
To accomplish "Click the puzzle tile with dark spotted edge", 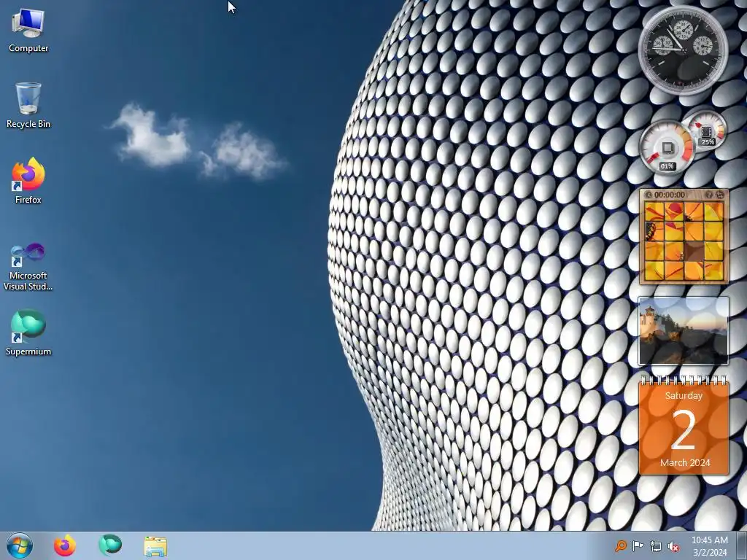I will tap(654, 231).
